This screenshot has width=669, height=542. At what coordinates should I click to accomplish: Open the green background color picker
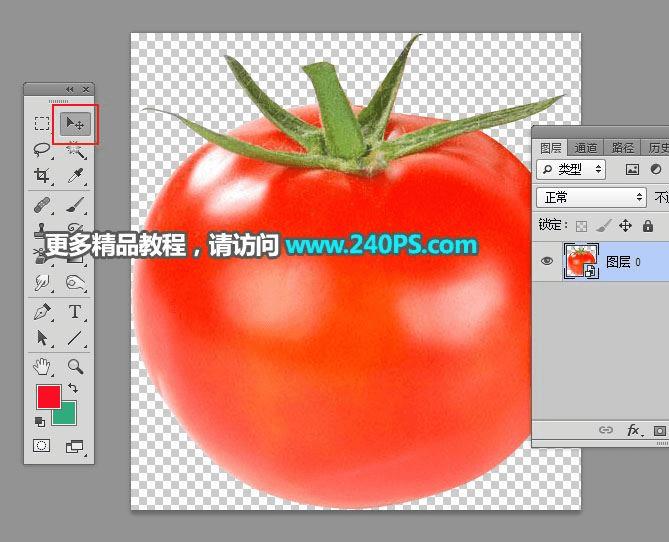tap(68, 417)
